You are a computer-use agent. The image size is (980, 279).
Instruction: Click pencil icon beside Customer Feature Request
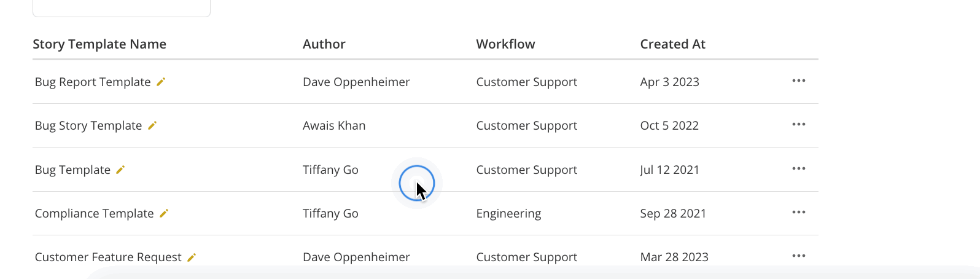[x=192, y=257]
